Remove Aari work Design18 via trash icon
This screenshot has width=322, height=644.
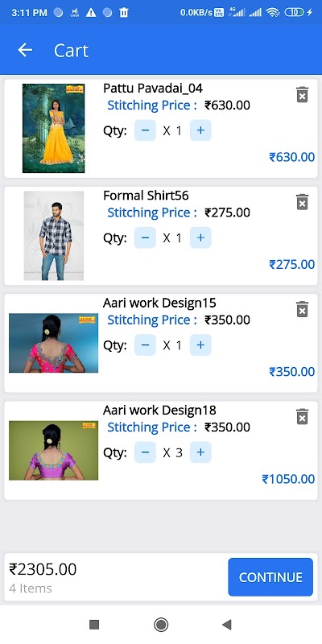point(303,416)
